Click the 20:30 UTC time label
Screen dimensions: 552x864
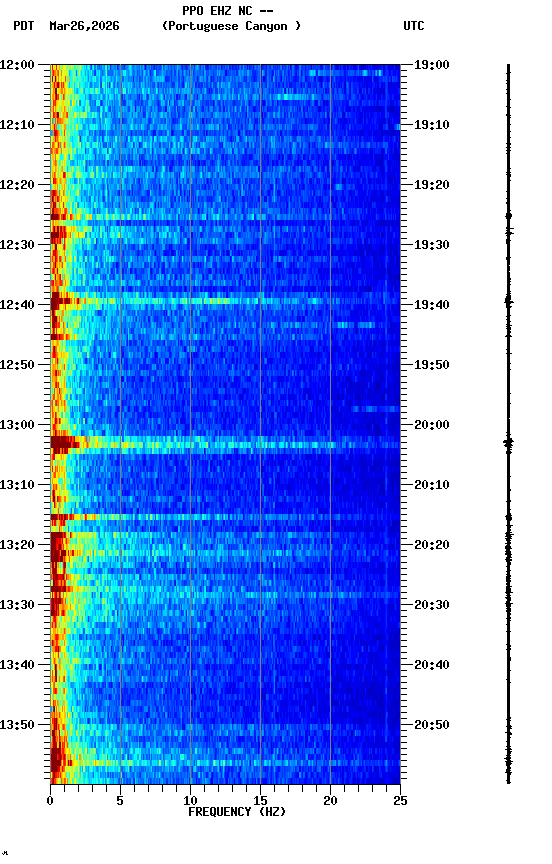point(432,605)
